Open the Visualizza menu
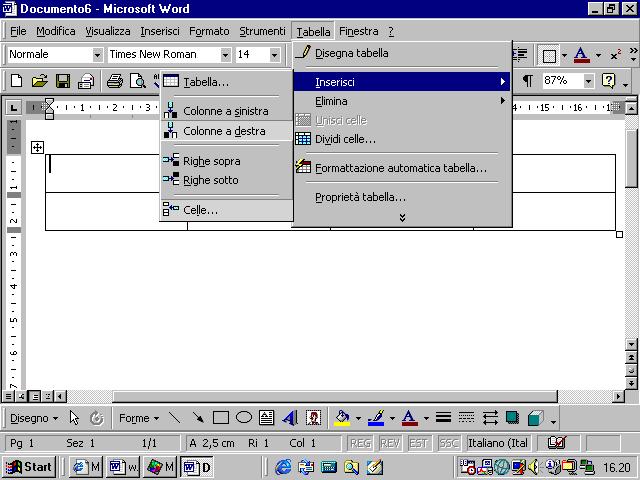The width and height of the screenshot is (640, 480). [x=108, y=31]
